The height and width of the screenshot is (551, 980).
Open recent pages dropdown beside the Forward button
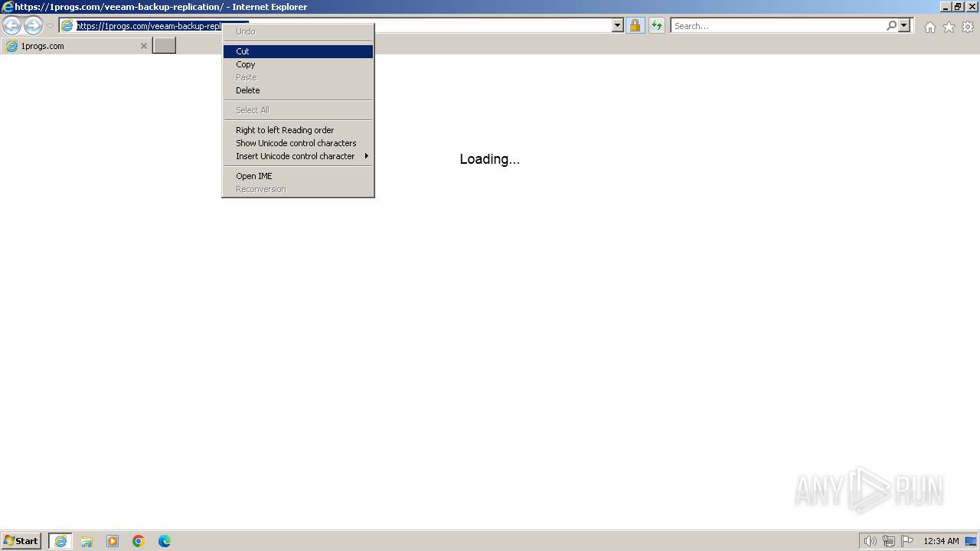click(x=50, y=26)
